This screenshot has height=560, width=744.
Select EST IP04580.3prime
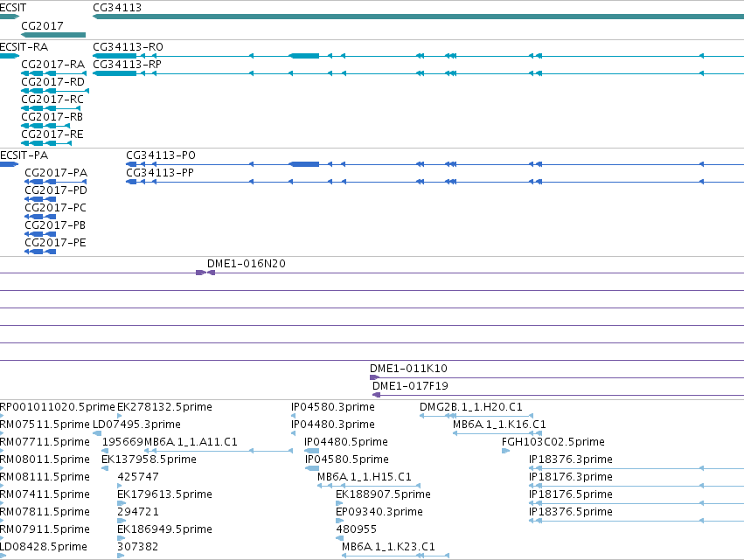pos(332,407)
